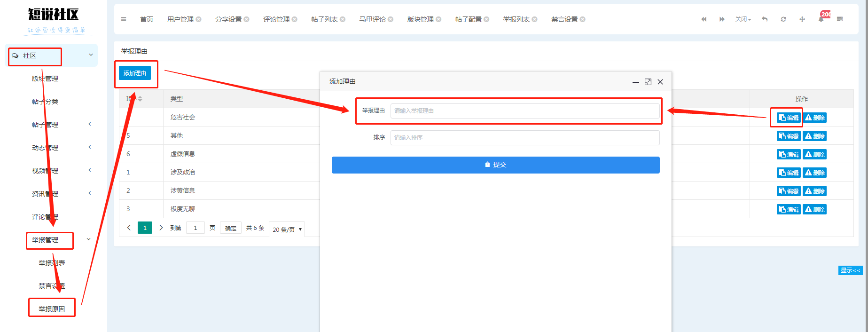Close the 评论管理 tab with its x icon

pyautogui.click(x=295, y=19)
